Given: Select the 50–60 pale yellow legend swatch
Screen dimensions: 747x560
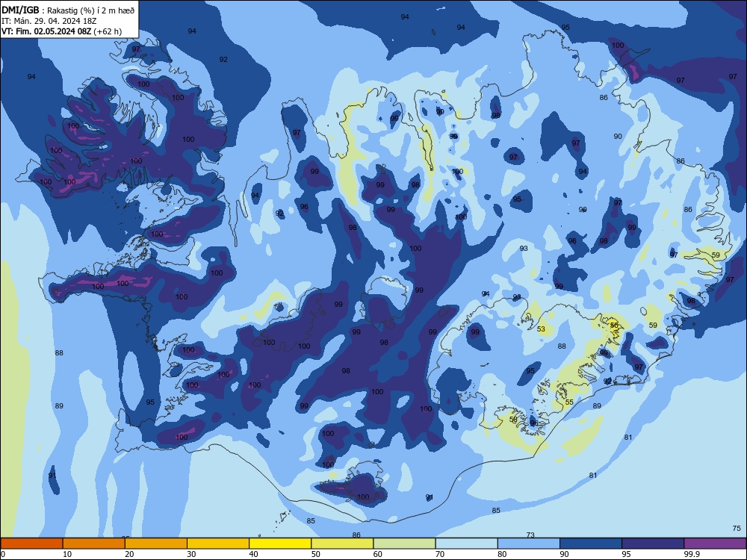Looking at the screenshot, I should point(342,544).
